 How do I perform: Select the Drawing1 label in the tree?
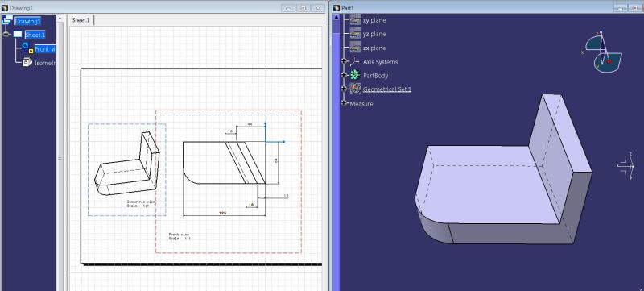tap(27, 21)
